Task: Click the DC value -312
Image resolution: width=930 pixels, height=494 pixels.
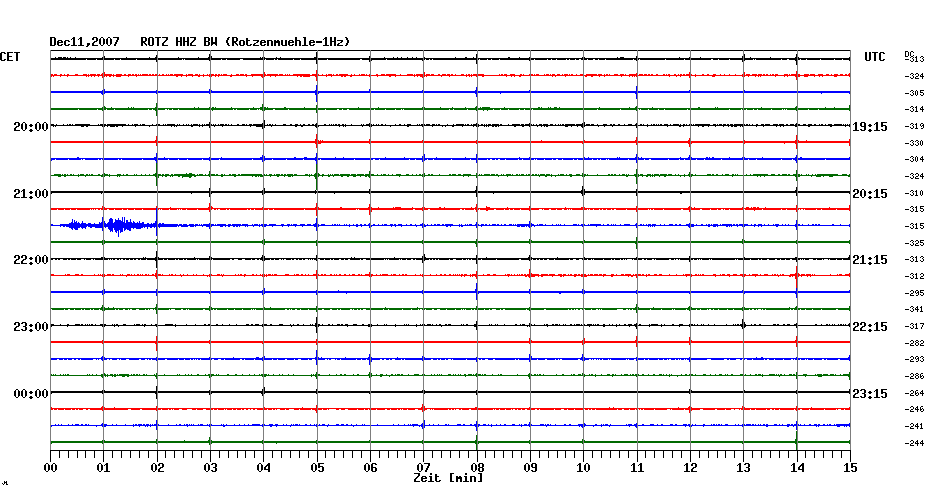Action: pyautogui.click(x=914, y=276)
